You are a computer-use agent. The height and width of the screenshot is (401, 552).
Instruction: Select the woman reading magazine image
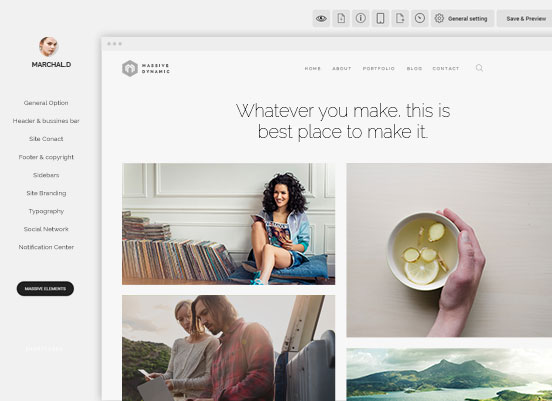click(228, 224)
